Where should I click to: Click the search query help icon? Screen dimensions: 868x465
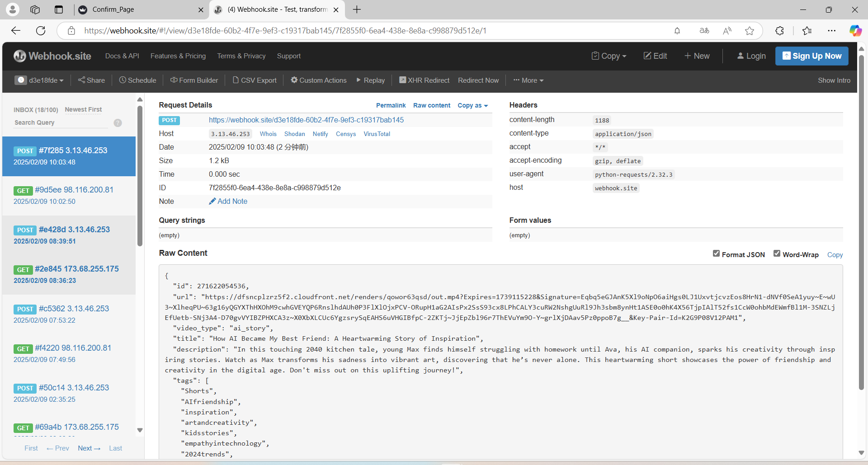point(118,123)
